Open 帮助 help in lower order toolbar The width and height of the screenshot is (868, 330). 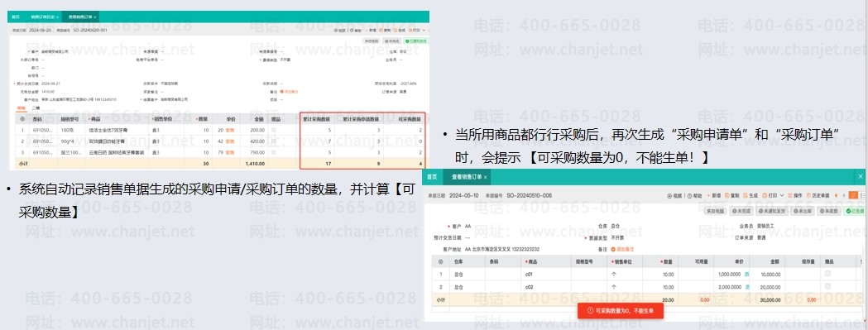click(694, 195)
